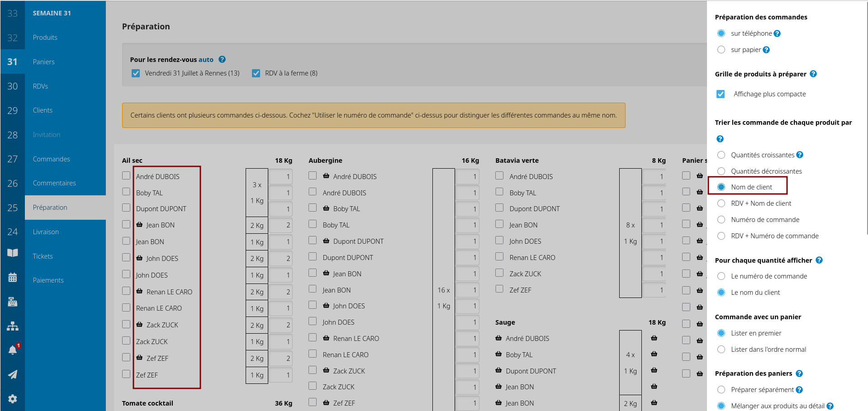Image resolution: width=868 pixels, height=411 pixels.
Task: Open the settings gear in the sidebar
Action: (x=13, y=399)
